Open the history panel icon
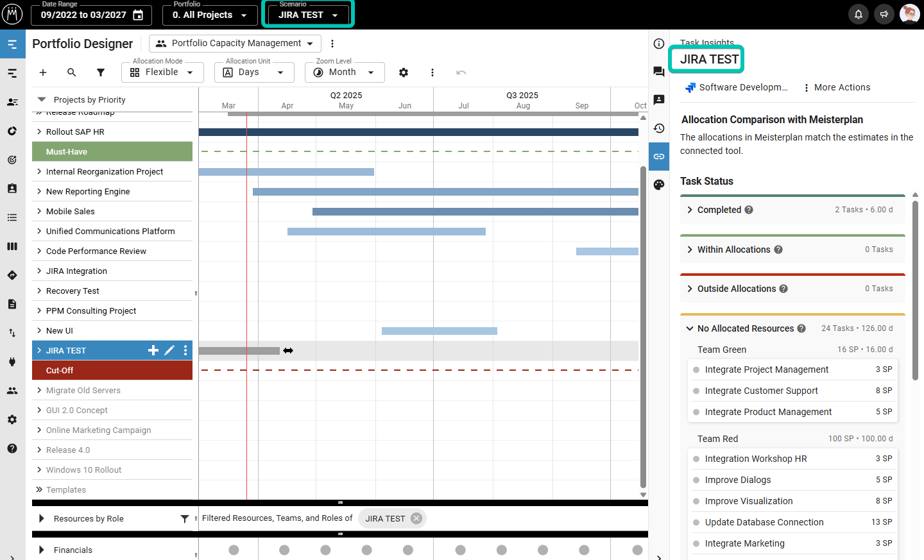Image resolution: width=924 pixels, height=560 pixels. 659,128
